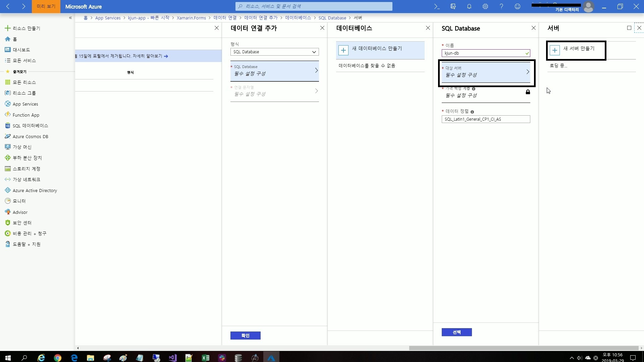The width and height of the screenshot is (644, 362).
Task: Open the feedback smiley icon
Action: 518,6
